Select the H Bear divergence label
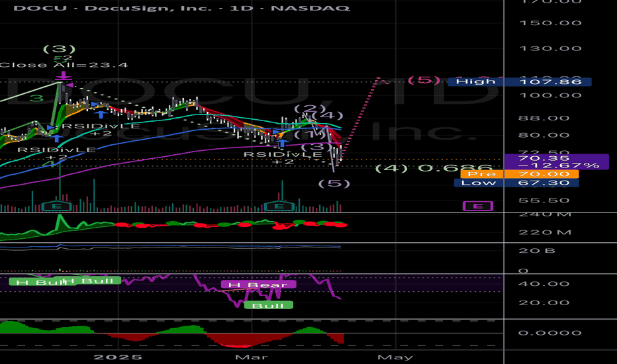This screenshot has width=617, height=364. click(x=258, y=285)
